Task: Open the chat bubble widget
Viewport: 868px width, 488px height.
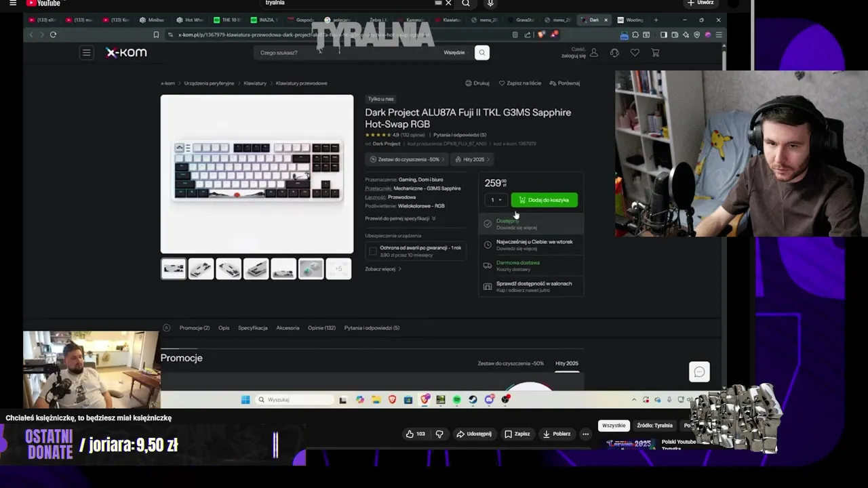Action: tap(699, 371)
